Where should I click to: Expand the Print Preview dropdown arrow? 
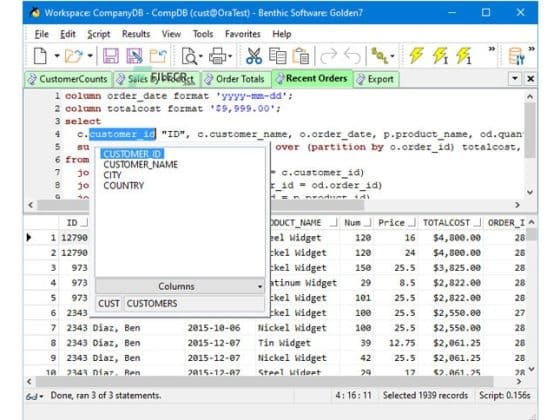[x=201, y=56]
